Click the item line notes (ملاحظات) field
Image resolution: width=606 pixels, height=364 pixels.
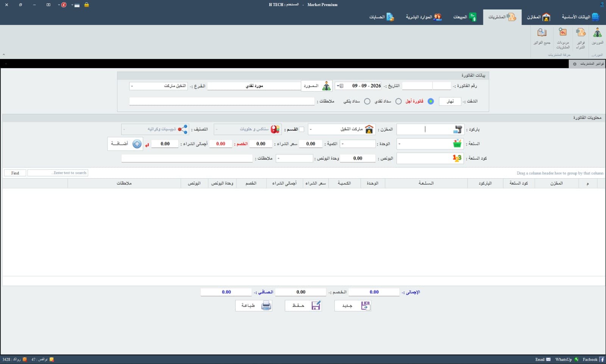187,158
